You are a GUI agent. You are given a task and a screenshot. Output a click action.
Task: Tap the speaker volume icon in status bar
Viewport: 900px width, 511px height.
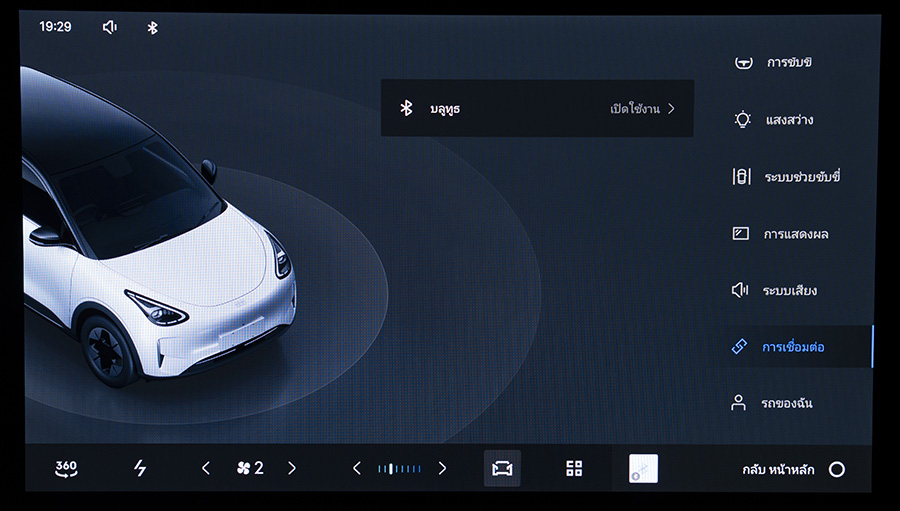110,27
